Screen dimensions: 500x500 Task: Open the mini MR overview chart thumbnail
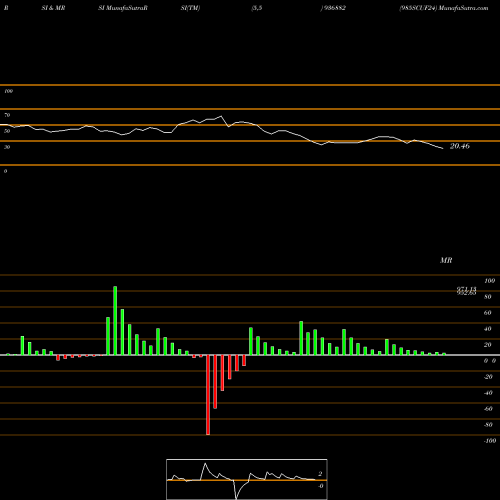247,479
